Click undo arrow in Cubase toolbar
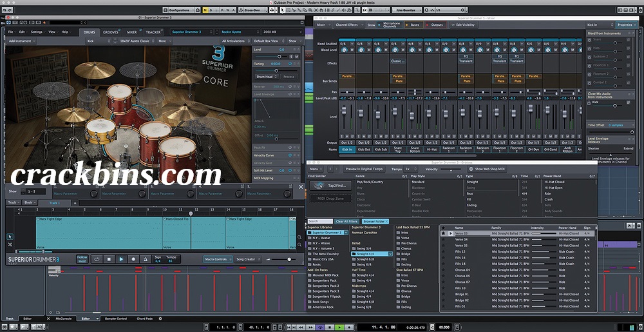 4,10
